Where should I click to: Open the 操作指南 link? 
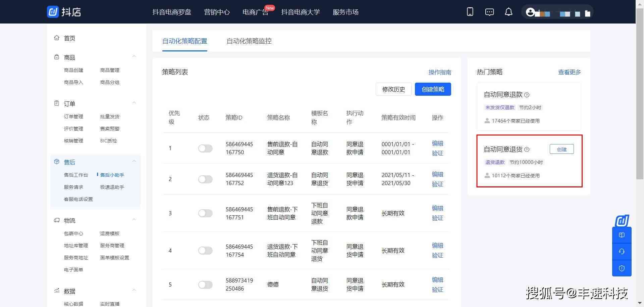[x=440, y=72]
